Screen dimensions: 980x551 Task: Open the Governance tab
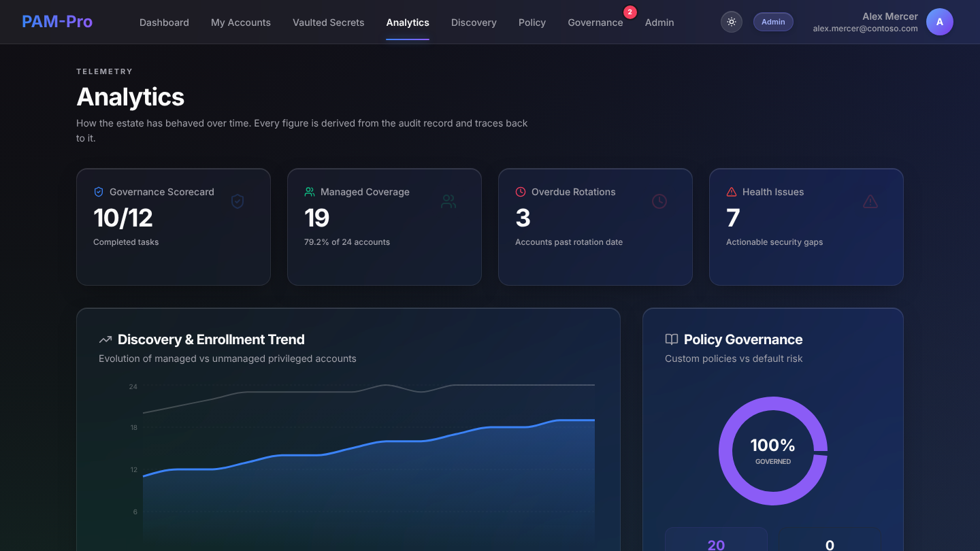[595, 22]
